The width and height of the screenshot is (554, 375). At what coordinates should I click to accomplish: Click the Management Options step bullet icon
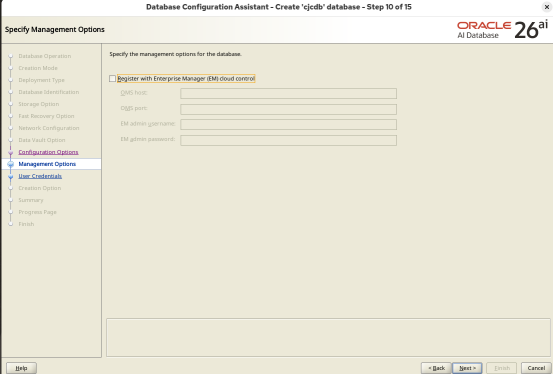(11, 164)
